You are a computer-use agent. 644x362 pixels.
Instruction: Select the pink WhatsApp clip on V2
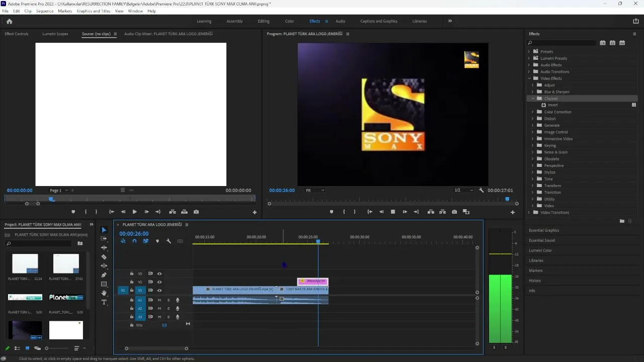point(313,282)
